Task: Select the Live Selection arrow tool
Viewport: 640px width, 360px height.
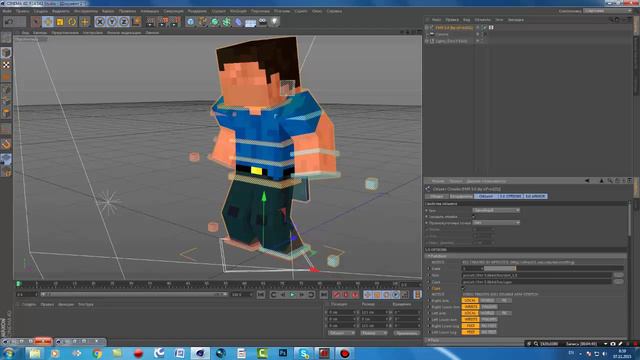Action: click(x=36, y=22)
